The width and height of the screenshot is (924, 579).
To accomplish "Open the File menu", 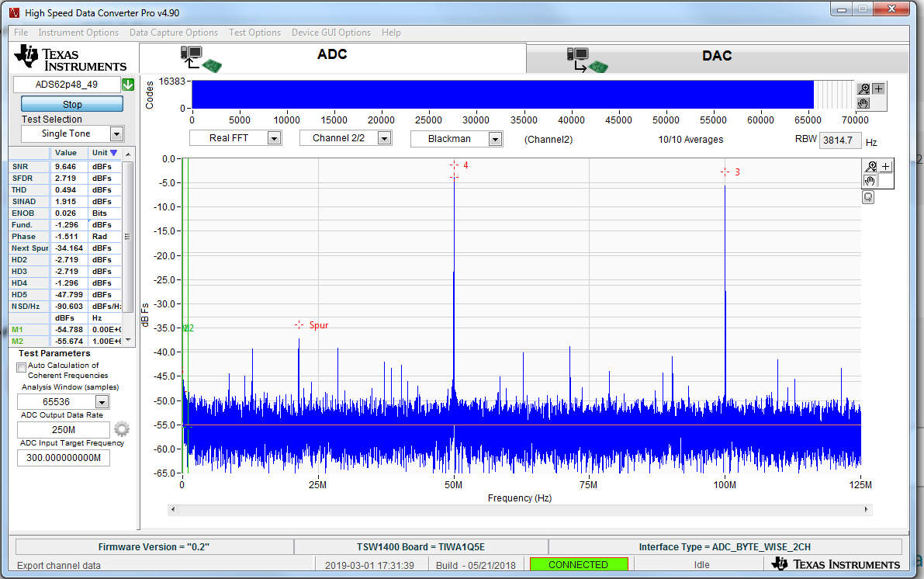I will coord(21,33).
